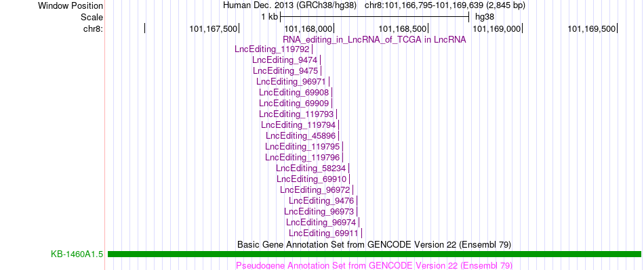Click the LncEditing_119792 track item
The width and height of the screenshot is (644, 270).
272,49
